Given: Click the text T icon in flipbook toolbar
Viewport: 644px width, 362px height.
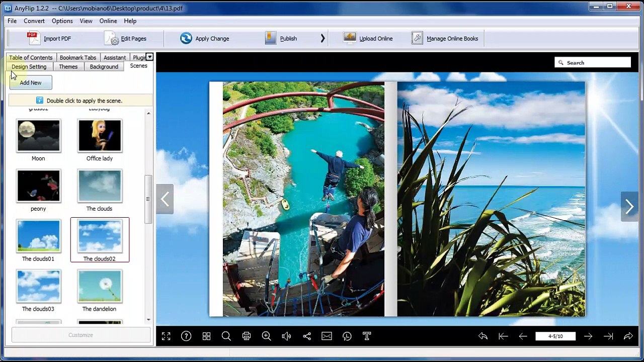Looking at the screenshot, I should 367,336.
